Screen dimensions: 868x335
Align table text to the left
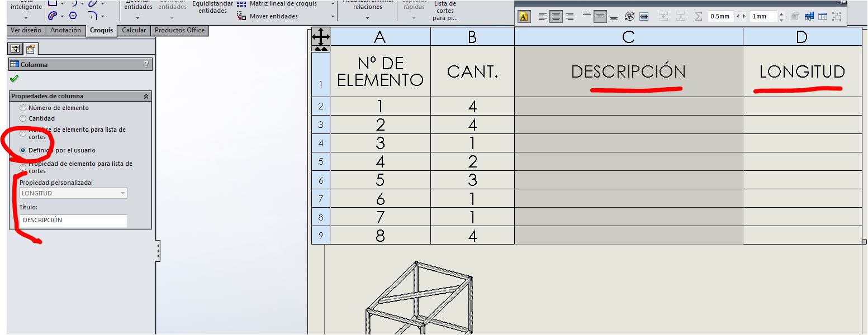(543, 17)
